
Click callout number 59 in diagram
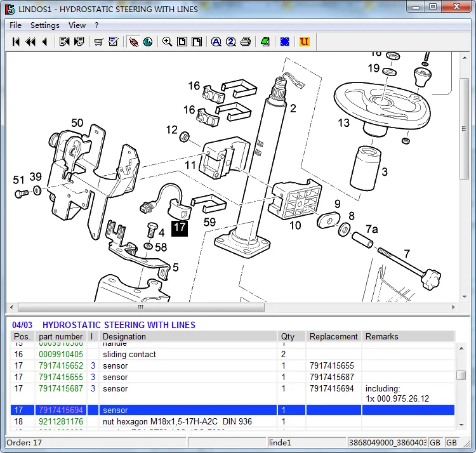point(209,223)
